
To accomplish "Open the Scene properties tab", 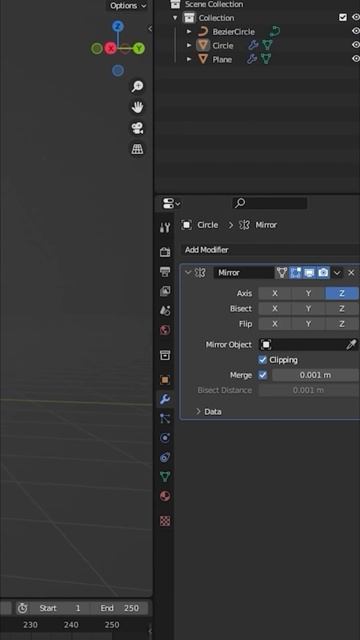I will (165, 311).
